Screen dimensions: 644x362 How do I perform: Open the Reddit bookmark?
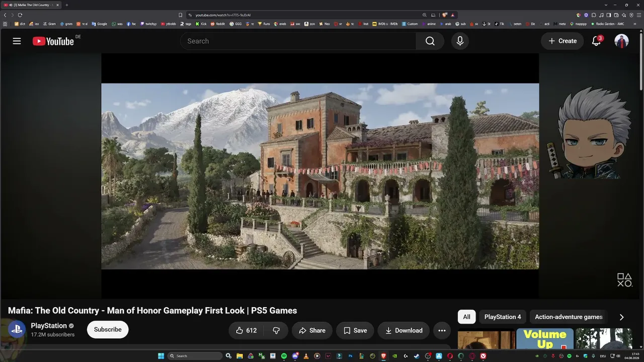pos(218,24)
